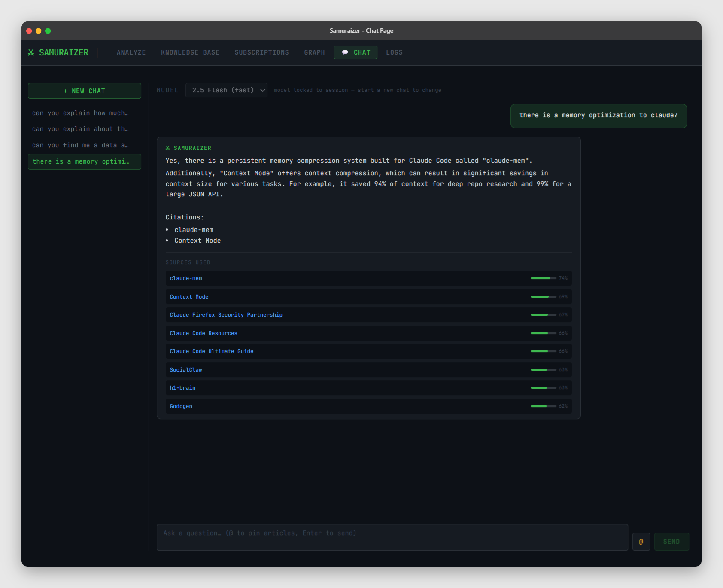Click the red close window button
The width and height of the screenshot is (723, 588).
29,31
